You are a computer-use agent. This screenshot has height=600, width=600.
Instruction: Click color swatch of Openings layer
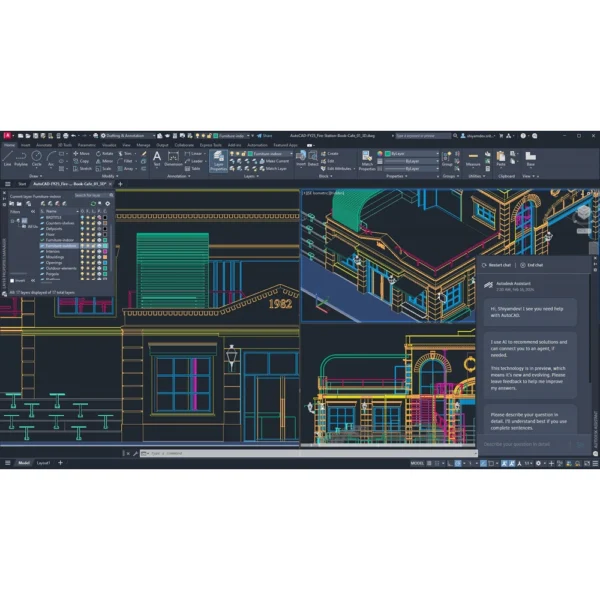pyautogui.click(x=105, y=263)
